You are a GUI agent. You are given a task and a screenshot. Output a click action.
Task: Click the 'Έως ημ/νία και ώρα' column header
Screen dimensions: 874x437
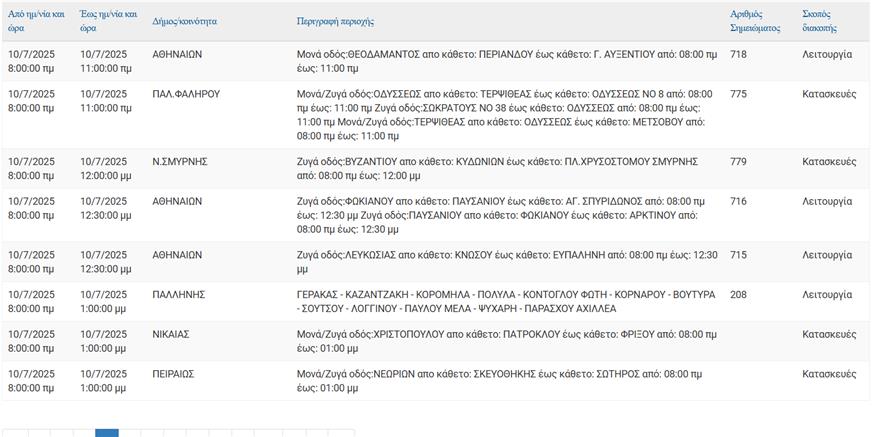click(x=108, y=21)
